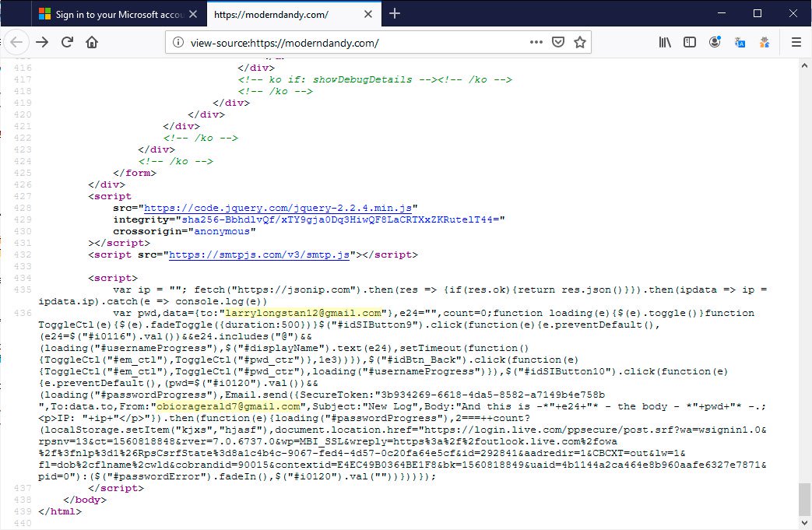
Task: Click the vertical scrollbar thumb
Action: coord(803,498)
